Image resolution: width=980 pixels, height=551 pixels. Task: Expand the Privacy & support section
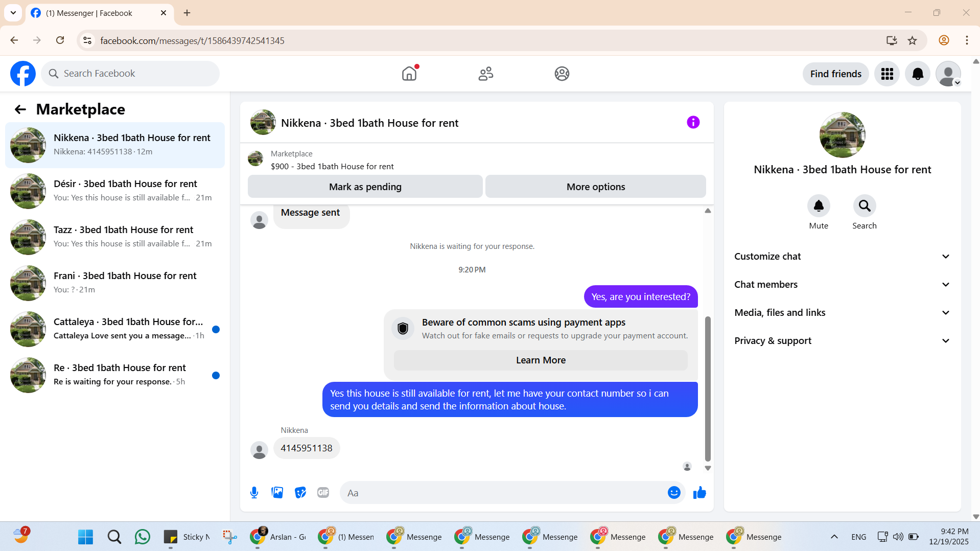842,341
